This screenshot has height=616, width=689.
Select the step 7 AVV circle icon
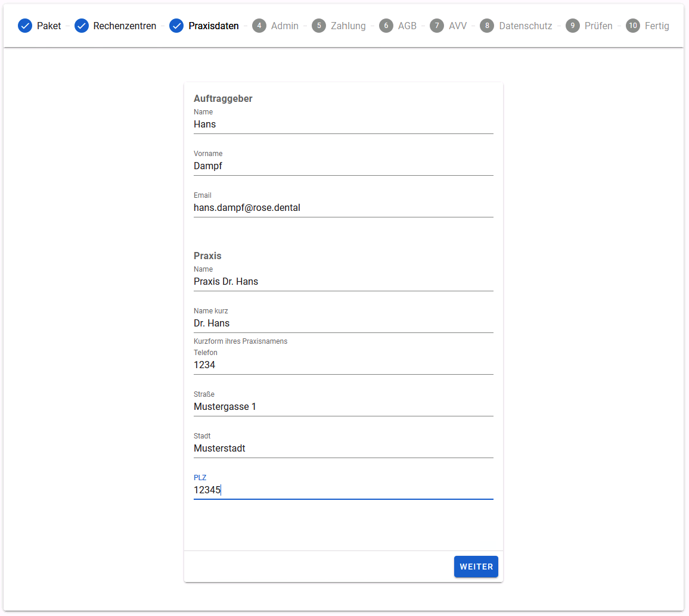tap(437, 26)
